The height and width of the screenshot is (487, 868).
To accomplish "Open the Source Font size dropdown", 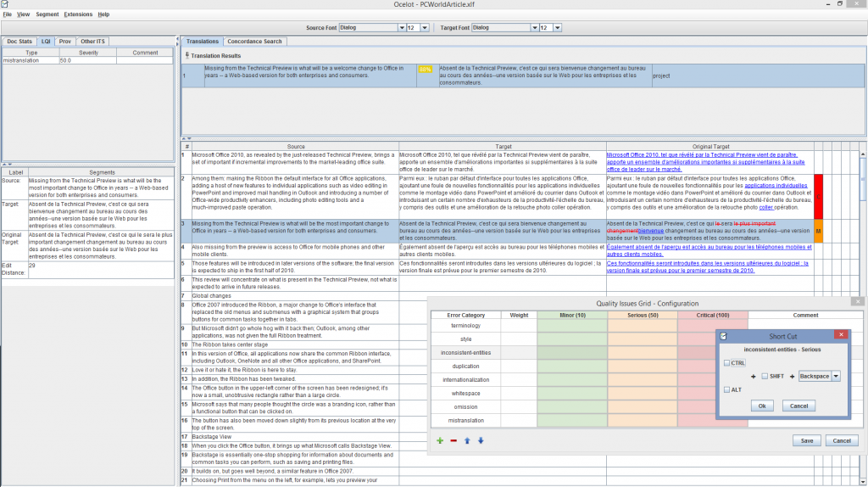I will tap(425, 28).
